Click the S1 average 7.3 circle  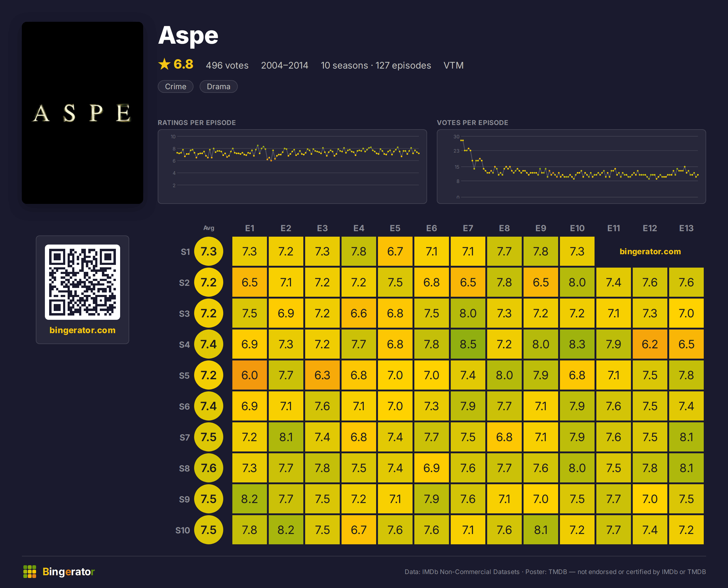click(x=209, y=251)
